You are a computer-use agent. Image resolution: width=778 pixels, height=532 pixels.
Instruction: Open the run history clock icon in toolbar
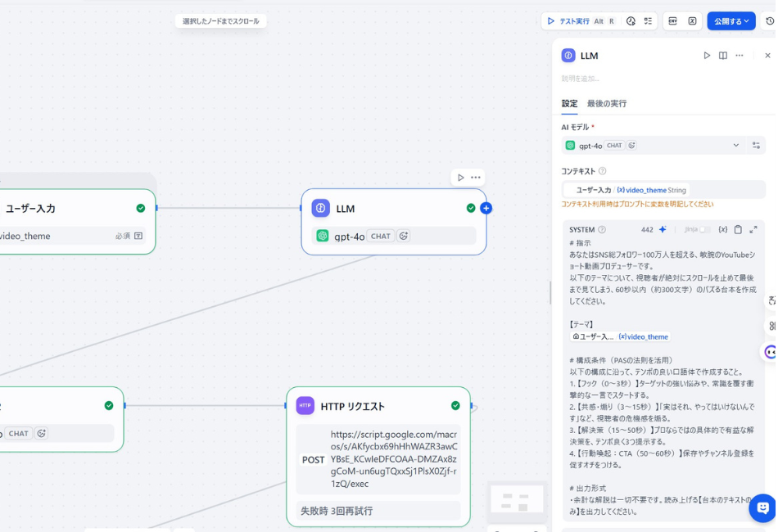tap(631, 21)
